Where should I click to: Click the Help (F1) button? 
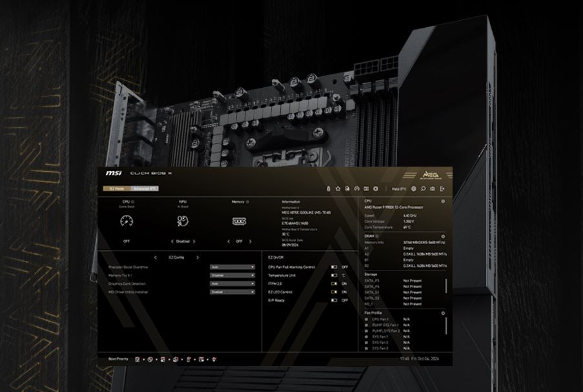[399, 189]
